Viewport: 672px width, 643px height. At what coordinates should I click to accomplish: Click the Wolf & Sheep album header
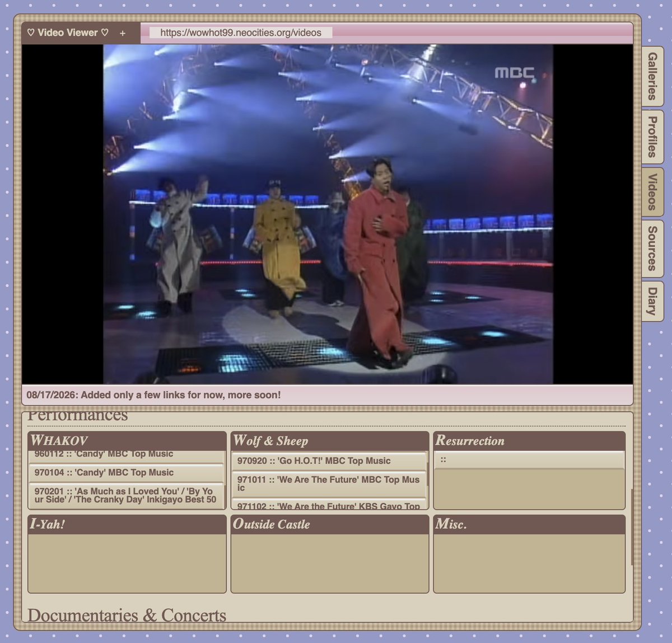(x=330, y=440)
